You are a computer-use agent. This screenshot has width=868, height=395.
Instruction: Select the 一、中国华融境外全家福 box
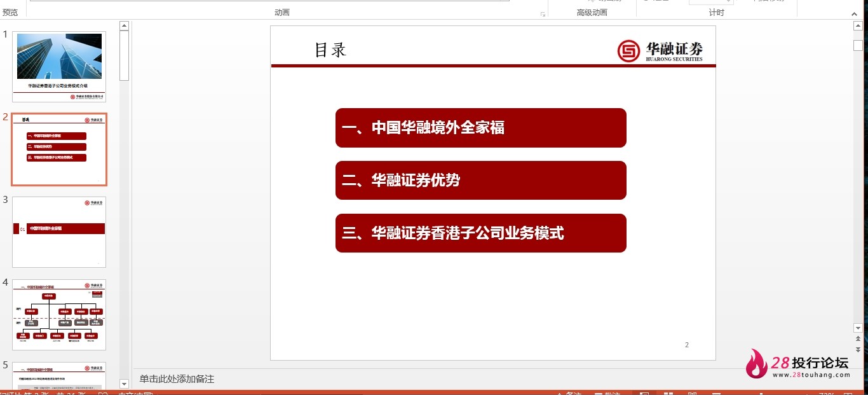[x=481, y=128]
